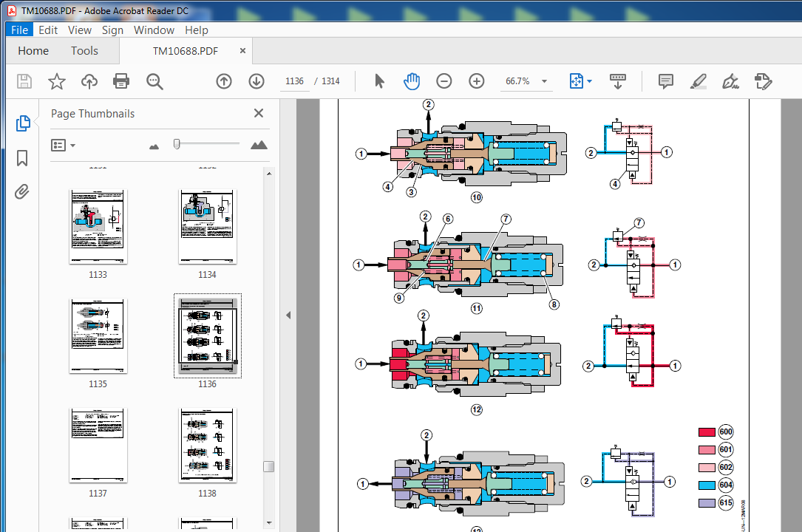The width and height of the screenshot is (802, 532).
Task: Open the View menu
Action: (x=80, y=30)
